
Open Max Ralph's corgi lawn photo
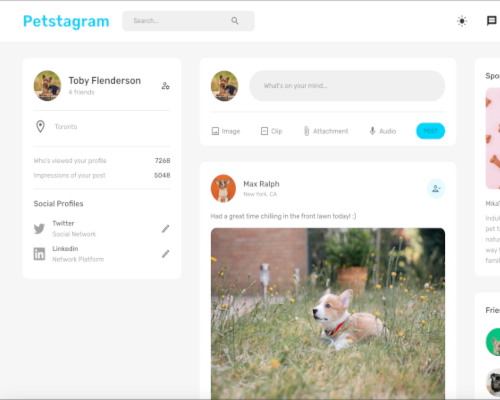[328, 313]
